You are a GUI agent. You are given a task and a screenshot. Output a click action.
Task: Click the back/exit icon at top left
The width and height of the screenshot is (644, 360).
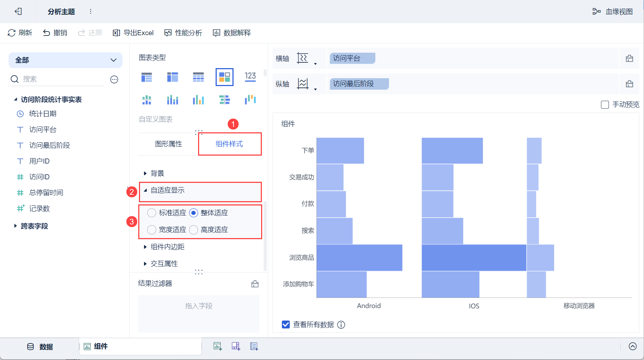[x=18, y=11]
